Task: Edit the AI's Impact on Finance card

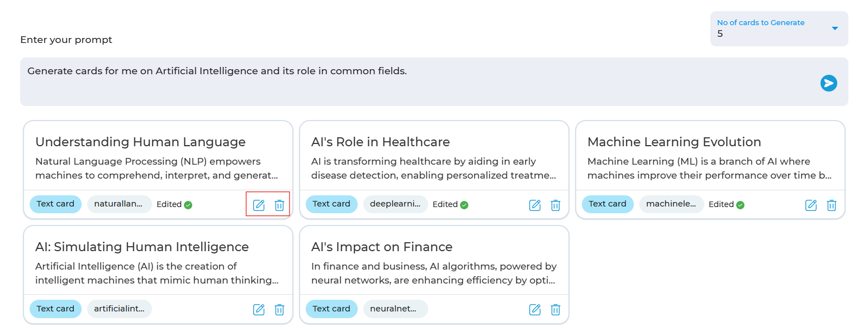Action: click(x=535, y=309)
